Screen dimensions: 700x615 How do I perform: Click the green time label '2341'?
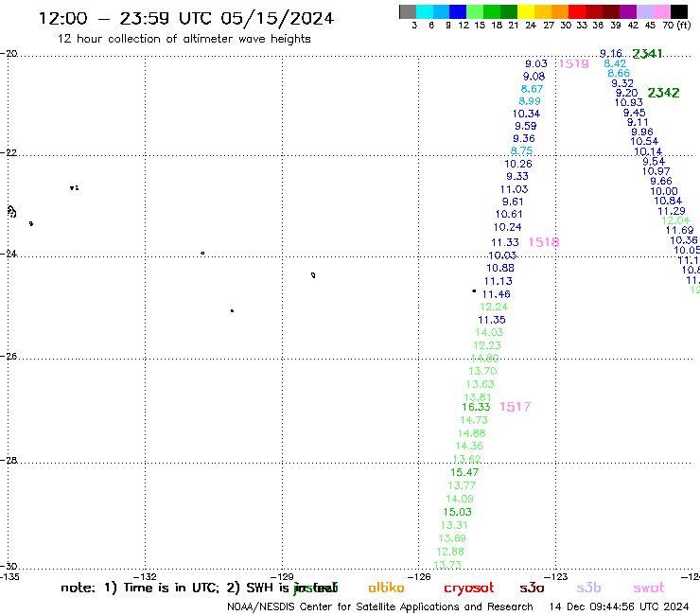(647, 54)
